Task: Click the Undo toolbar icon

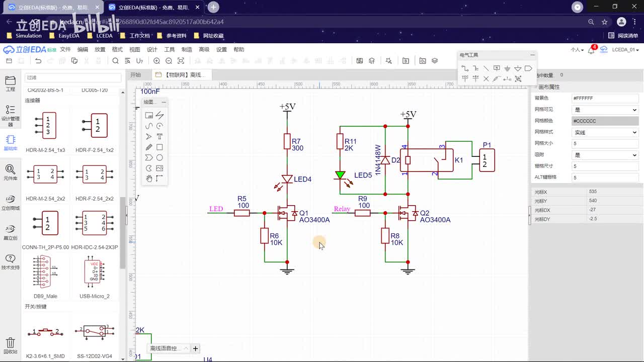Action: [38, 61]
